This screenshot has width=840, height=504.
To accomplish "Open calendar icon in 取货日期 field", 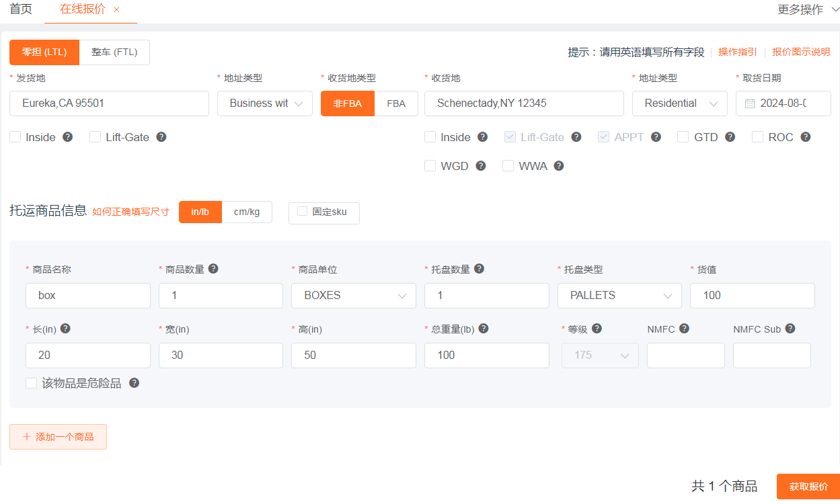I will 750,103.
